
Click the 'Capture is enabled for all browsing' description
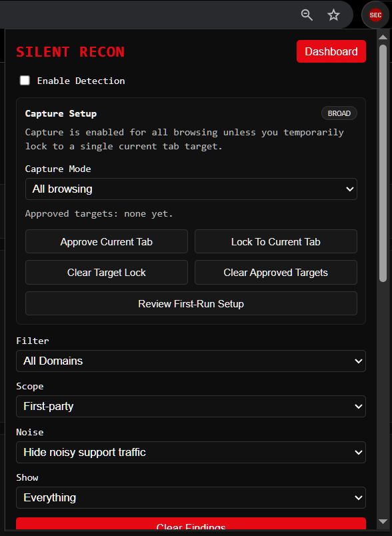[x=185, y=139]
